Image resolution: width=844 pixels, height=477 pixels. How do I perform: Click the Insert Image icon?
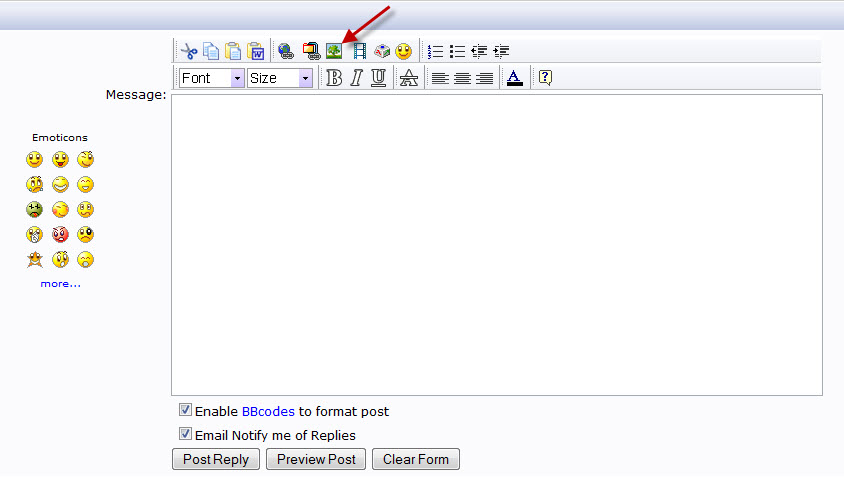334,51
